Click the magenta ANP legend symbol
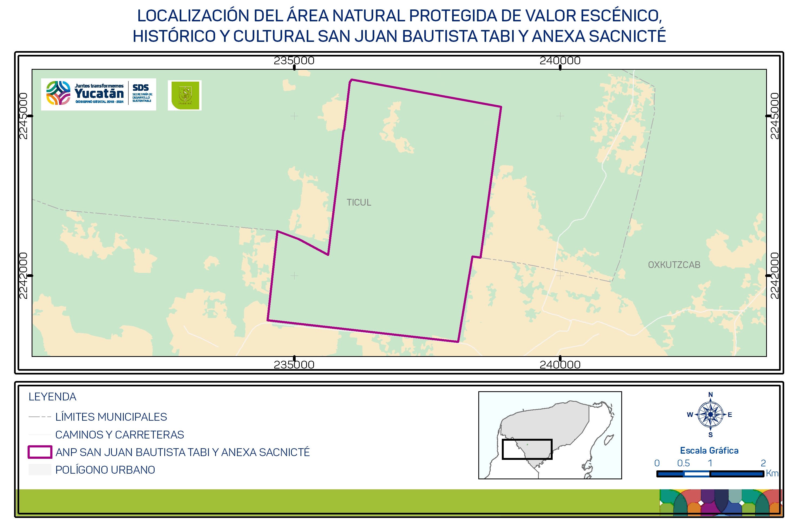798x532 pixels. [40, 452]
